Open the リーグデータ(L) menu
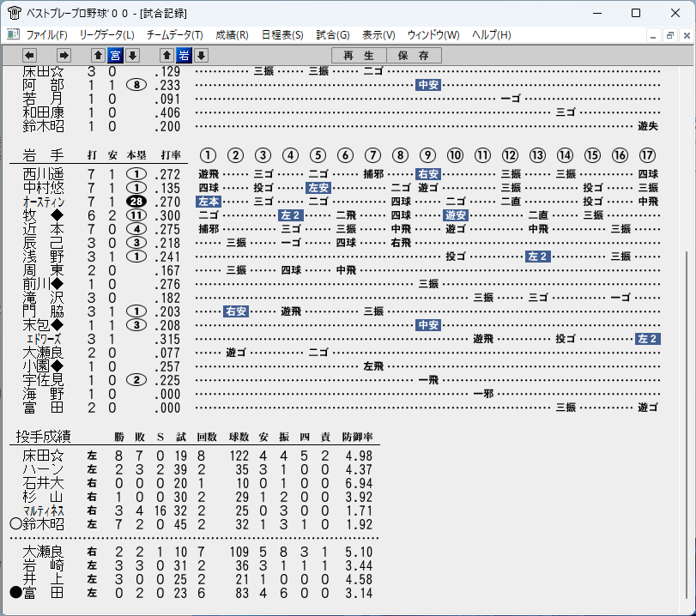 pyautogui.click(x=107, y=34)
